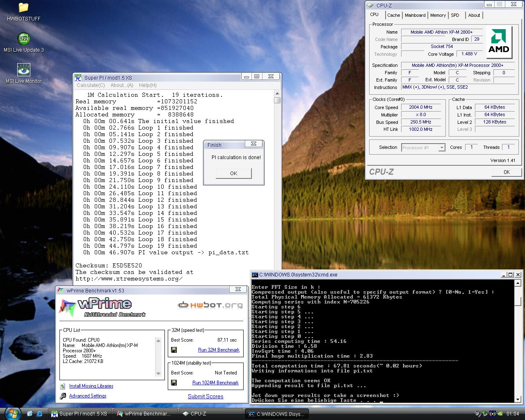Click the Run 32M Benchmark link
The image size is (525, 420).
[x=219, y=350]
